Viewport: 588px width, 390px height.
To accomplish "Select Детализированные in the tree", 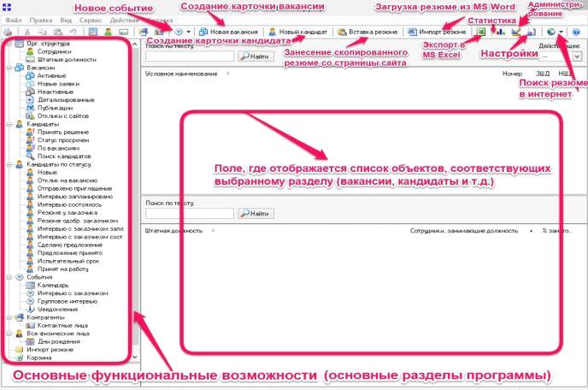I will [x=66, y=100].
